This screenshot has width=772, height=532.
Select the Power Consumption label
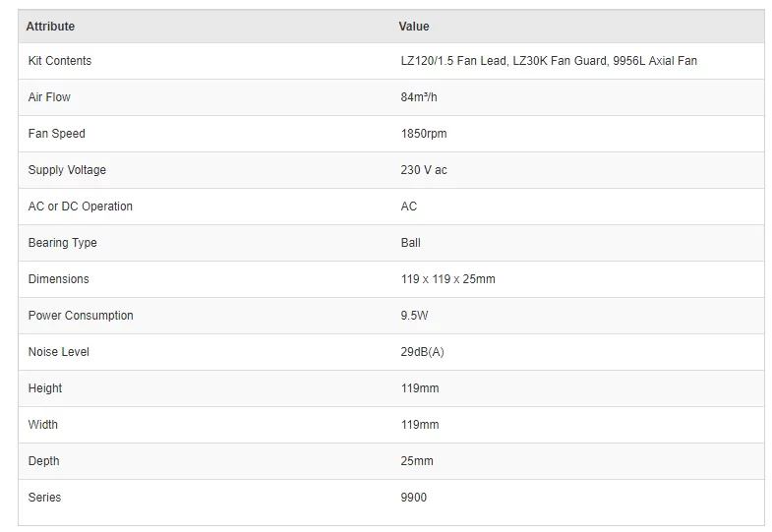tap(81, 316)
